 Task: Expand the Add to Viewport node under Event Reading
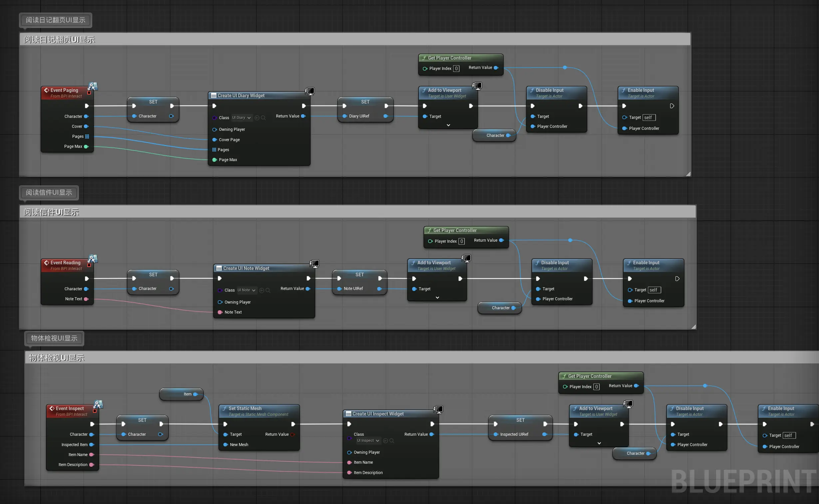(437, 298)
